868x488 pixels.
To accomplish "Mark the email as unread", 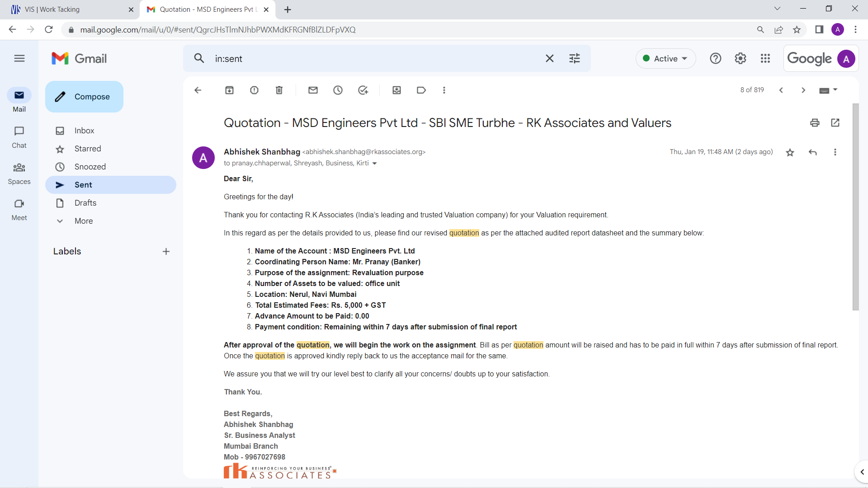I will pos(313,90).
